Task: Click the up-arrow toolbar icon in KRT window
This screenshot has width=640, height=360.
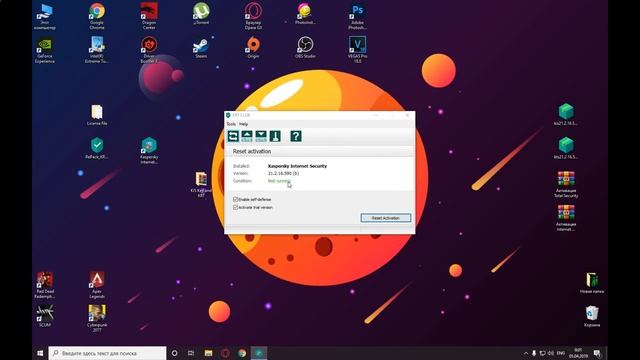Action: coord(247,136)
